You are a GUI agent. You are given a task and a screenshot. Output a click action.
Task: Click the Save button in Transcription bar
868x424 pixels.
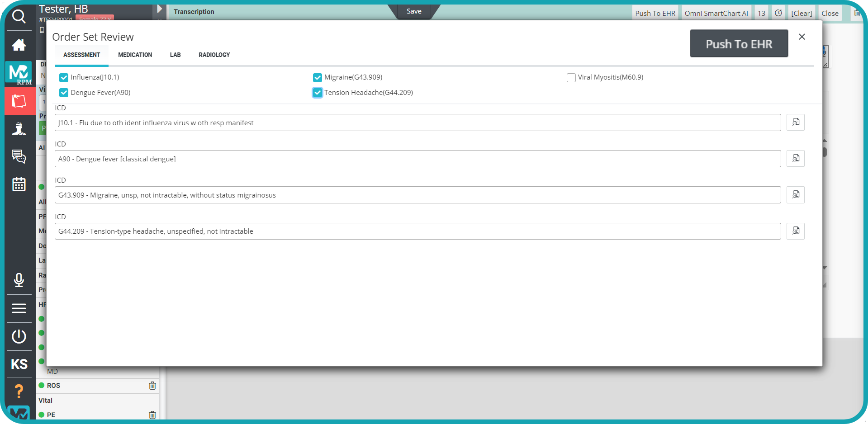pyautogui.click(x=414, y=11)
